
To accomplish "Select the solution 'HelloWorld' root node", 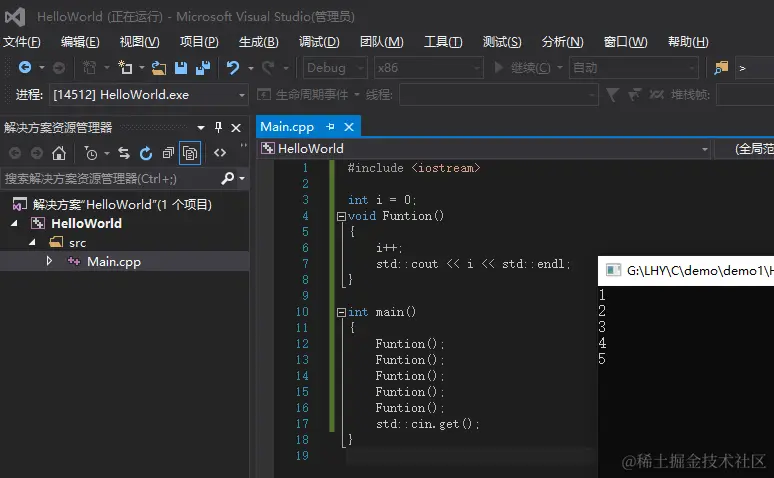I will (122, 204).
